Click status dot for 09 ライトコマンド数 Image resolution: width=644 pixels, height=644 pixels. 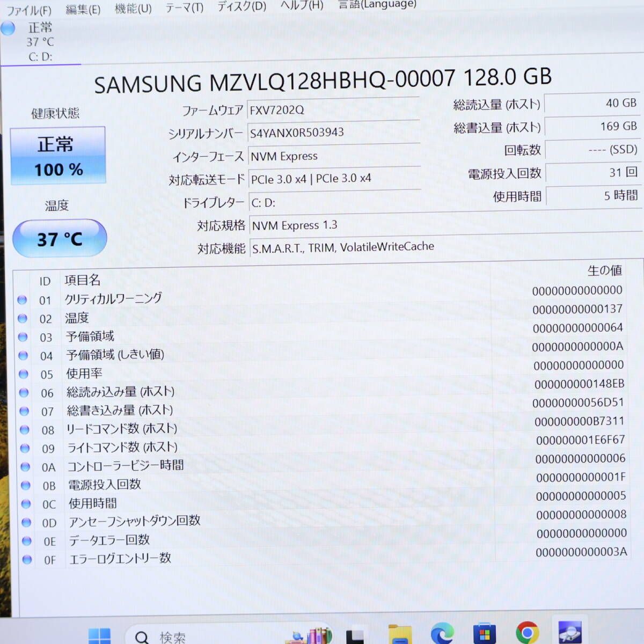coord(25,448)
